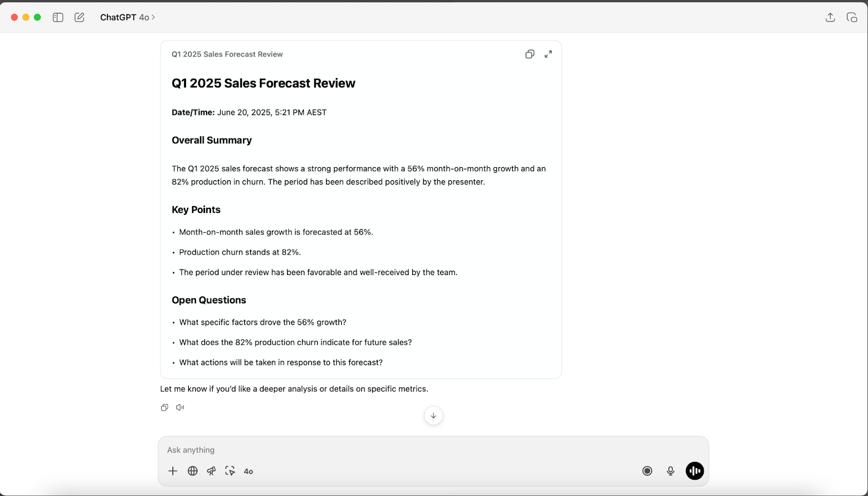Open the attach files plus icon

(x=173, y=471)
